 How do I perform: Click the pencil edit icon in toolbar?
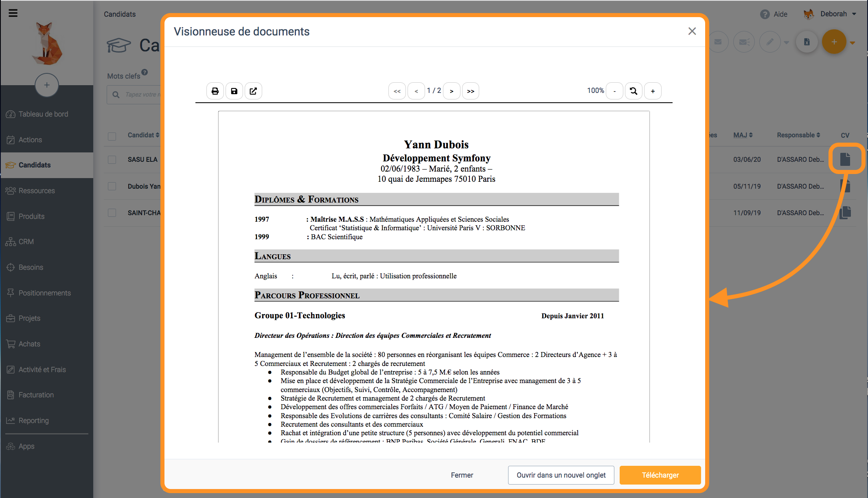(770, 42)
